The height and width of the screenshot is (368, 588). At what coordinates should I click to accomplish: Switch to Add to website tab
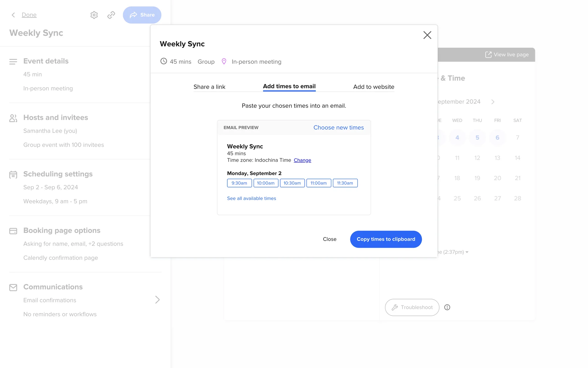tap(374, 87)
